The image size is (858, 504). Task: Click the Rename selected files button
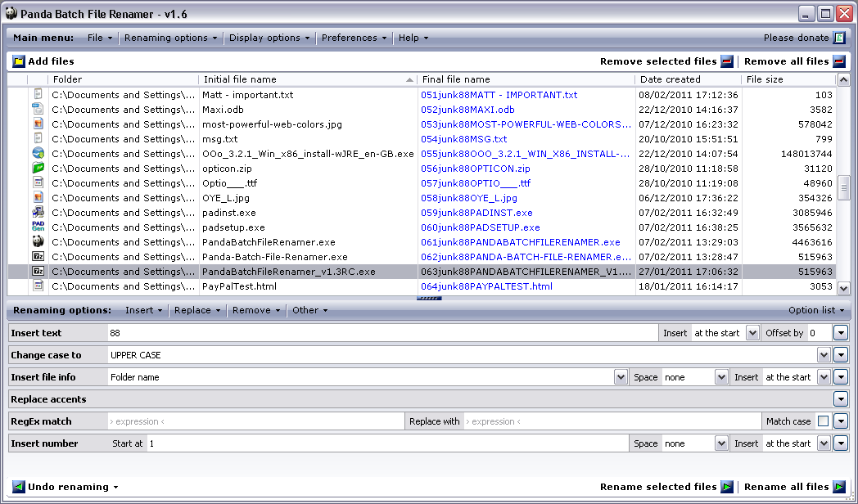(666, 487)
